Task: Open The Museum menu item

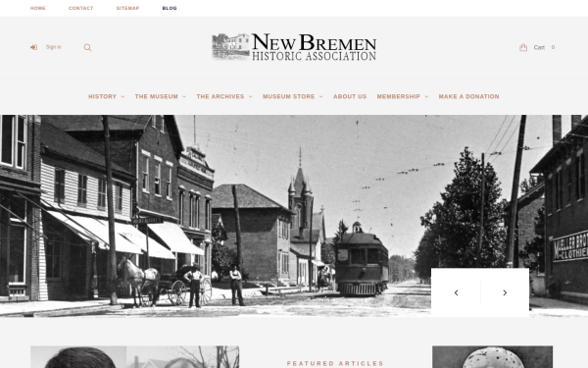Action: tap(157, 96)
